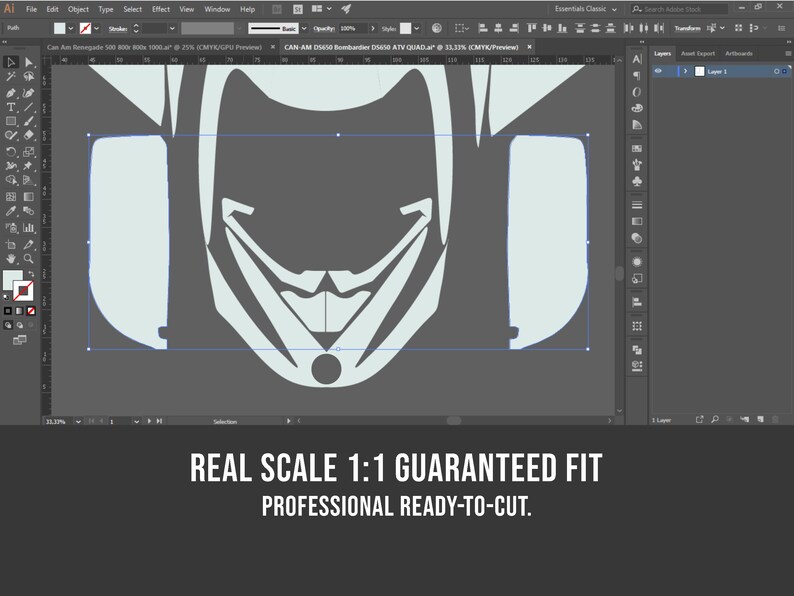This screenshot has height=596, width=794.
Task: Open the stroke weight dropdown
Action: pos(172,29)
